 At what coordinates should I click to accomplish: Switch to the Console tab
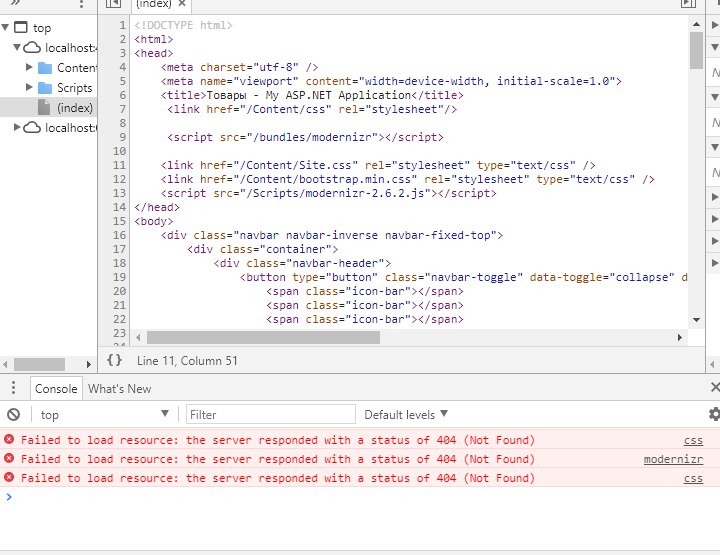coord(56,388)
